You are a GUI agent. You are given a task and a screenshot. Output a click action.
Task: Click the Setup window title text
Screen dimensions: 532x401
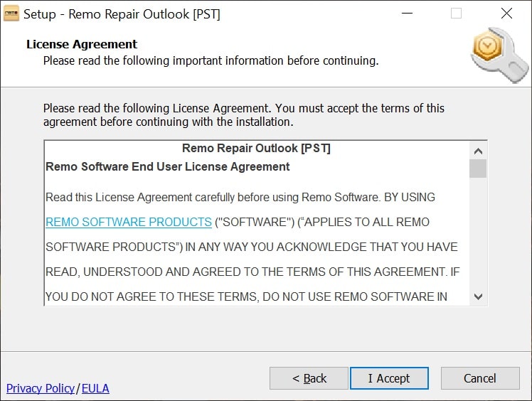122,14
